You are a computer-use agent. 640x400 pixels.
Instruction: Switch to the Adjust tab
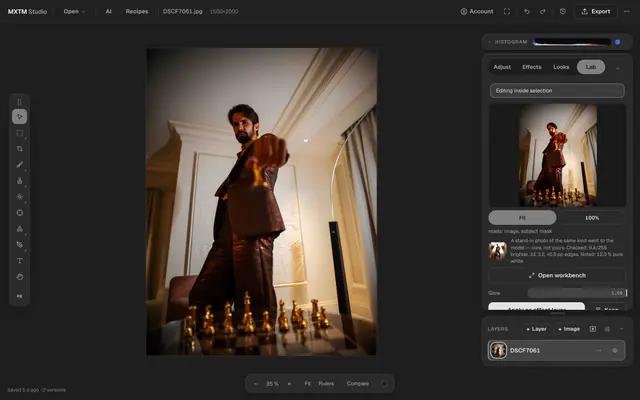(502, 67)
